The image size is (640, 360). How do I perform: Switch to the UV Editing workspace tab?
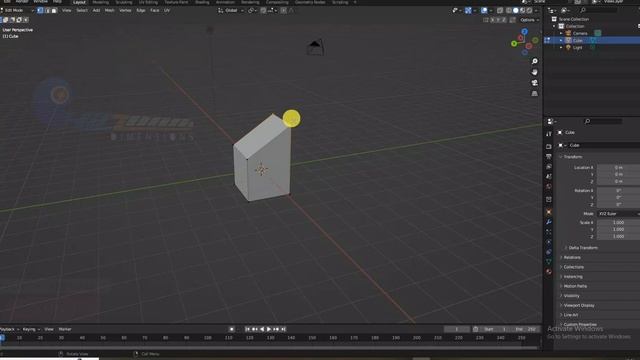coord(148,2)
